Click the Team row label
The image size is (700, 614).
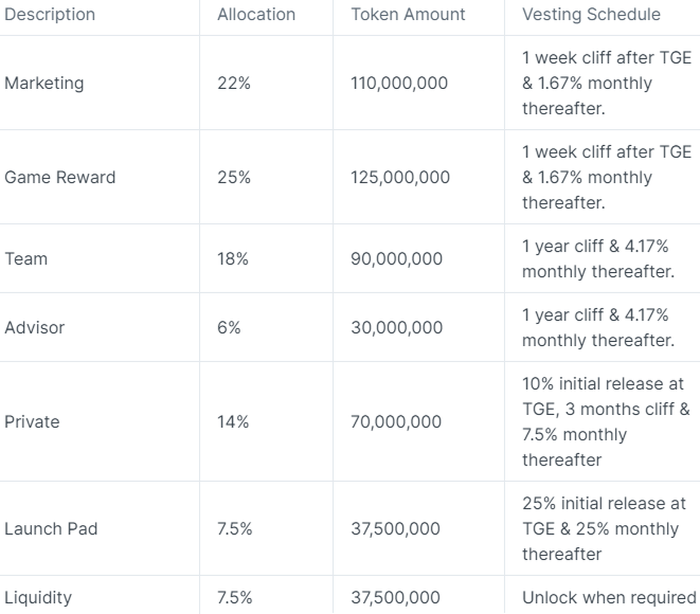click(x=26, y=259)
